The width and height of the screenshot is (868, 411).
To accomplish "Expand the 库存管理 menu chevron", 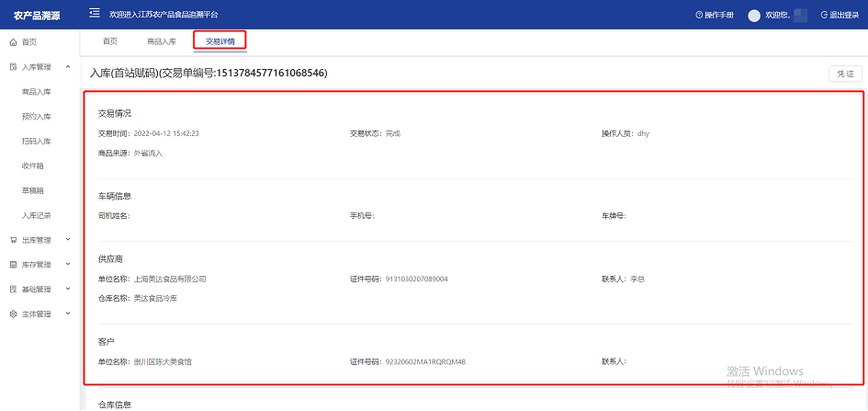I will (x=68, y=265).
